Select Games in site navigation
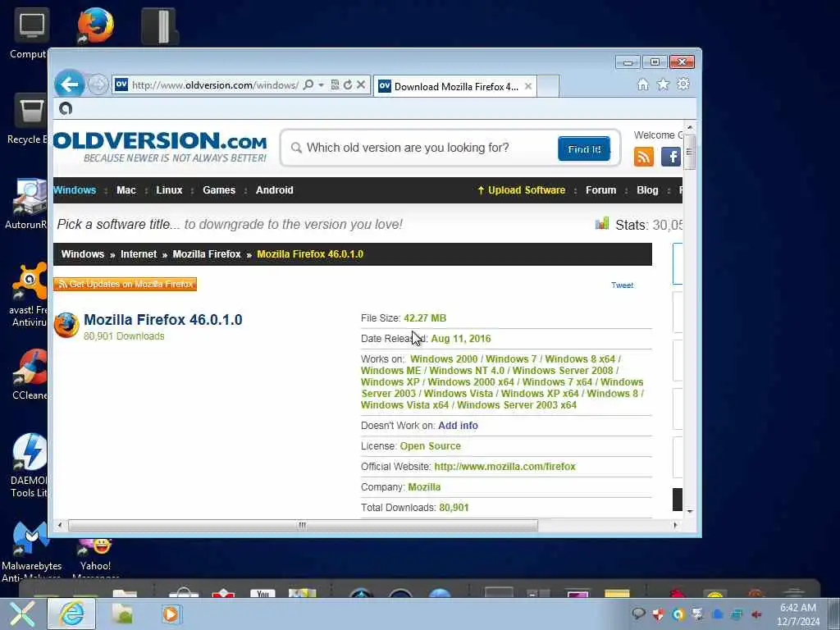 219,190
